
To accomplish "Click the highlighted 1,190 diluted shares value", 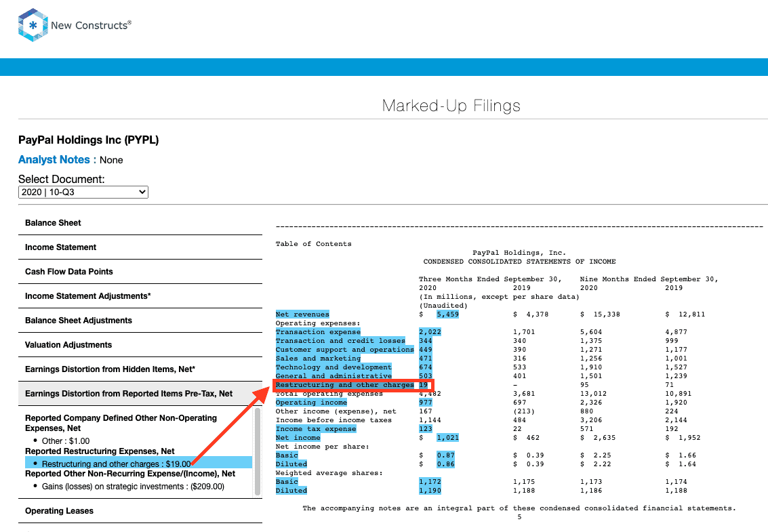I will (430, 491).
